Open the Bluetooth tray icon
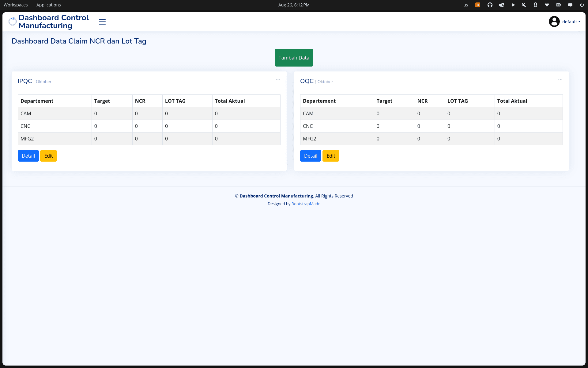588x368 pixels. click(x=535, y=5)
